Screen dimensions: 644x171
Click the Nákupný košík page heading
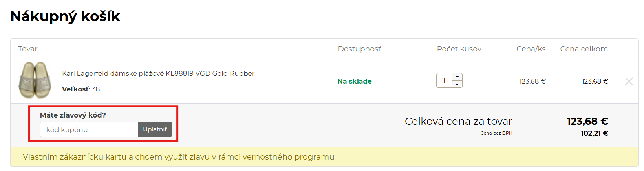pyautogui.click(x=65, y=16)
